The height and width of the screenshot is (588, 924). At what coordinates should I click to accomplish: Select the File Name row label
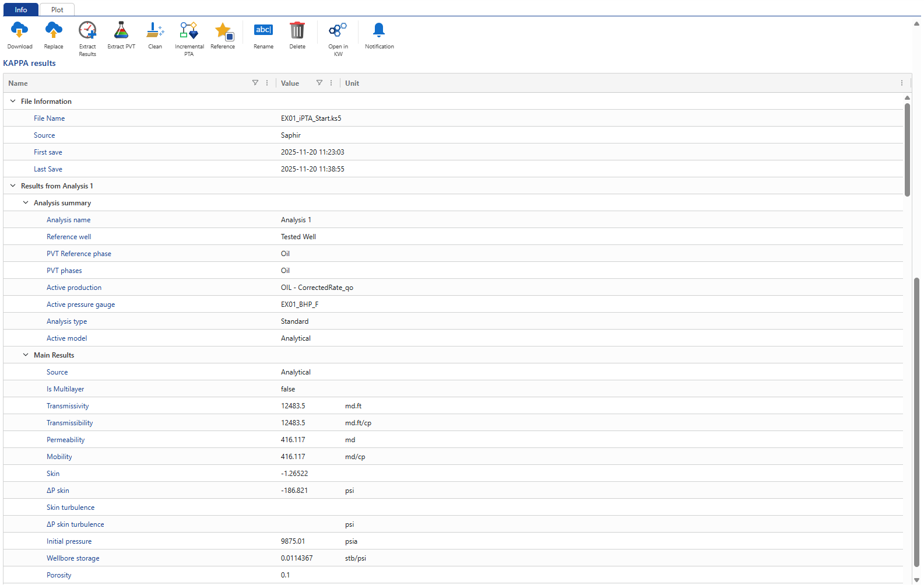pos(49,118)
